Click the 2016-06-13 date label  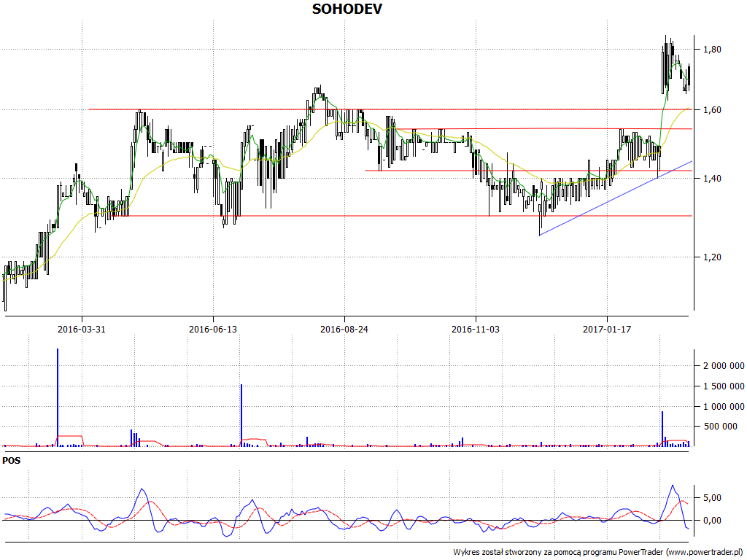tap(213, 329)
